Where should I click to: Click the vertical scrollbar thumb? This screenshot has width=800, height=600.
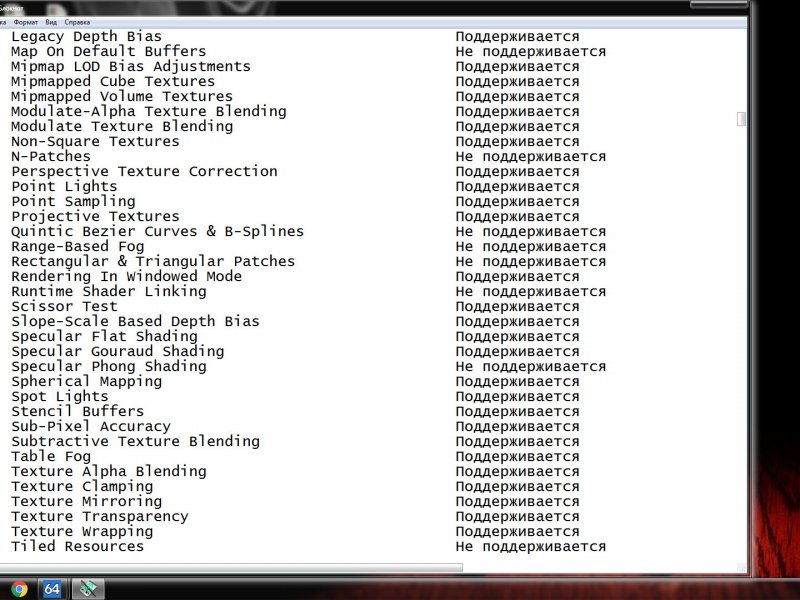tap(741, 119)
